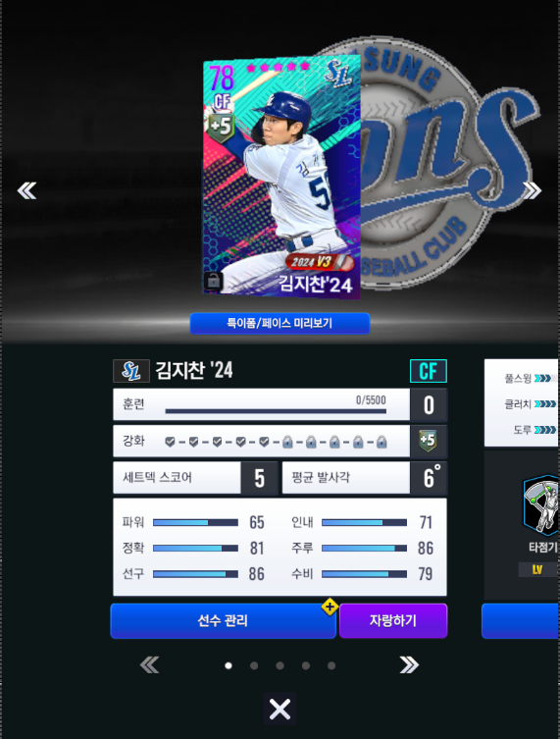Select the first page dot indicator

click(229, 665)
